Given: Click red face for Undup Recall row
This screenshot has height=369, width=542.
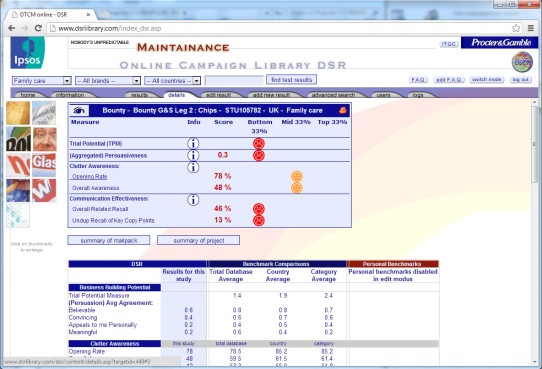Looking at the screenshot, I should coord(259,220).
